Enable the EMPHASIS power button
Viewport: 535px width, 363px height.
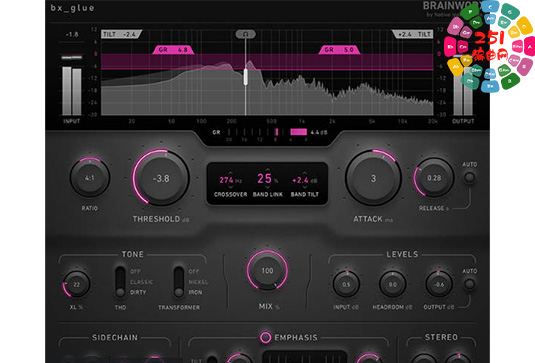265,337
